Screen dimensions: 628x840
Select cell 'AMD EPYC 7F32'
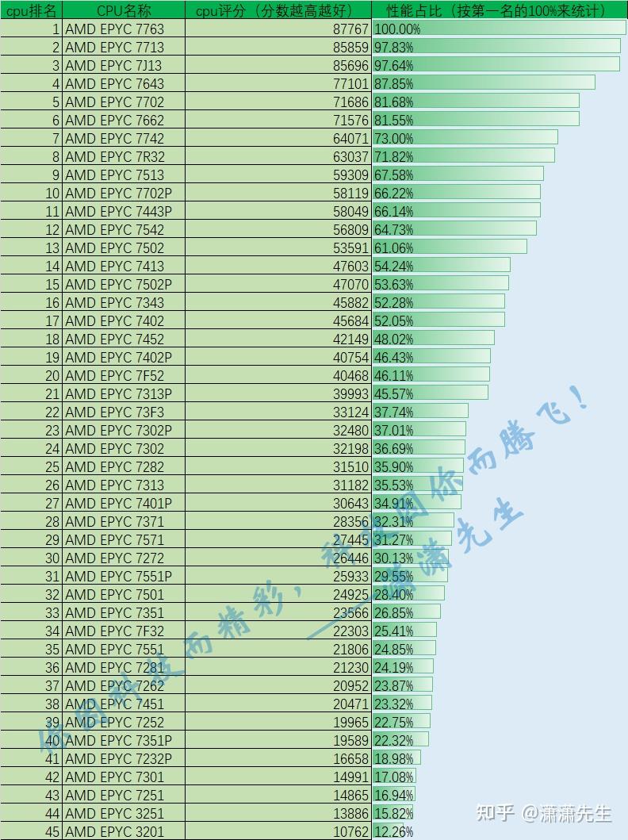(124, 630)
